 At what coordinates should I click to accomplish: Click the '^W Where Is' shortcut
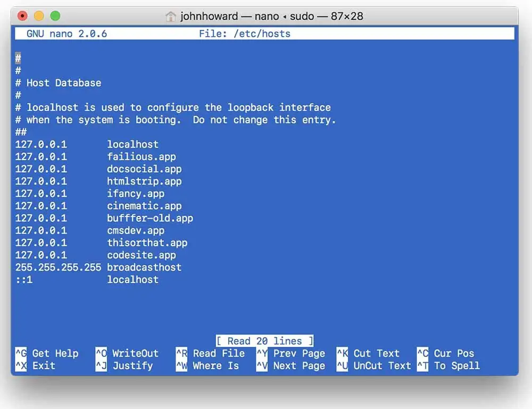click(207, 365)
